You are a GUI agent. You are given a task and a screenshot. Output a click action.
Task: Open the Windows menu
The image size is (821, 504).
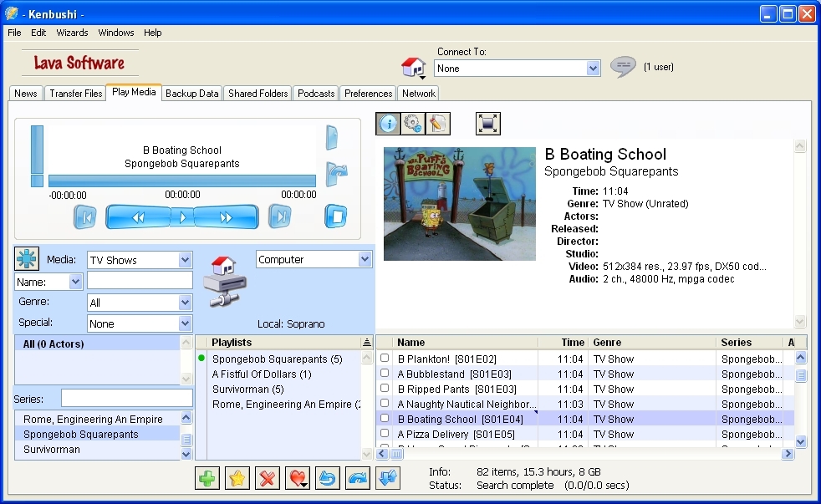tap(115, 33)
